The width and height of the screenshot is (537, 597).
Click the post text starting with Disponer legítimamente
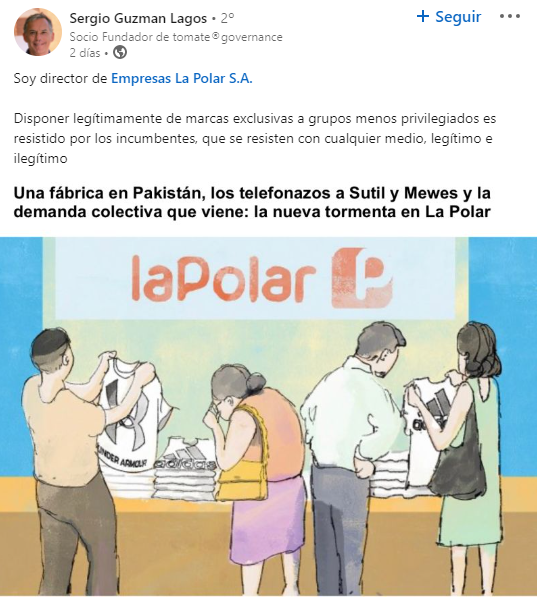[254, 138]
